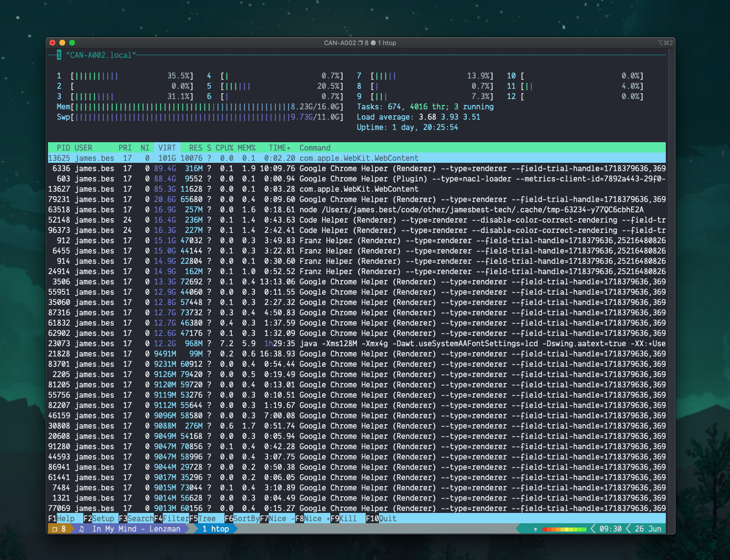Toggle sort direction on the highlighted VIRT column
Image resolution: width=730 pixels, height=560 pixels.
[x=167, y=148]
